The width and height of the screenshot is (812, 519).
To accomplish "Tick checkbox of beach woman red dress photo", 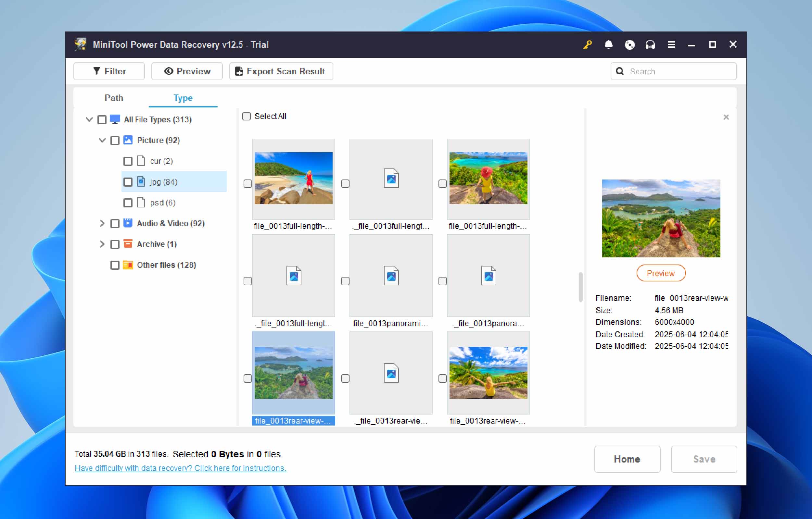I will coord(248,184).
